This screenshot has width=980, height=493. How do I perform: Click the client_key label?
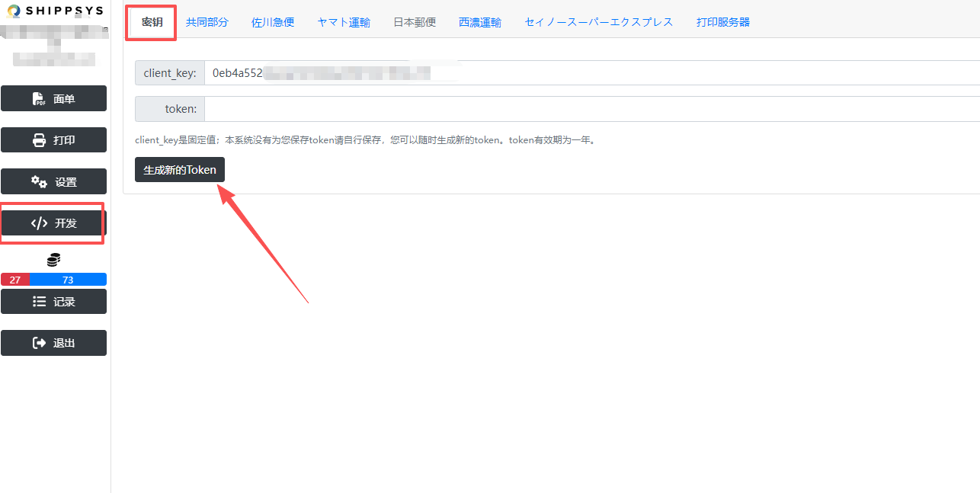point(170,73)
